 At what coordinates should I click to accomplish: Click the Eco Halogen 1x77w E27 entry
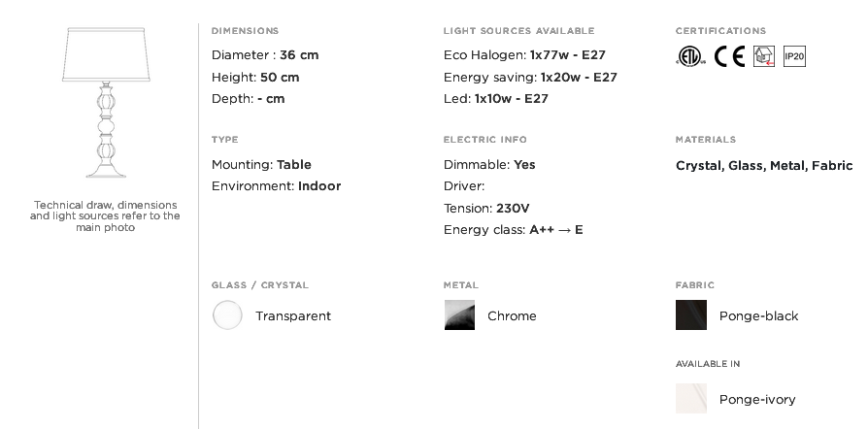click(x=524, y=54)
